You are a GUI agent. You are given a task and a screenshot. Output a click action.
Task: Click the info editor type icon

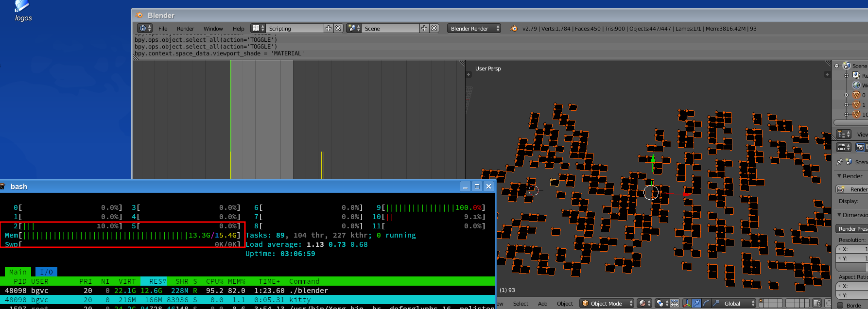tap(144, 28)
